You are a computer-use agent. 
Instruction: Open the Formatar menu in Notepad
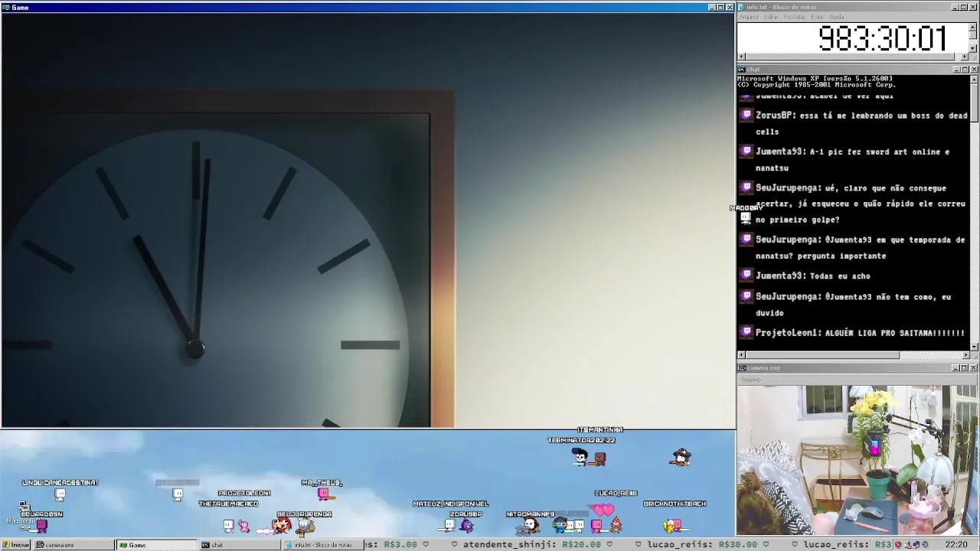tap(794, 17)
